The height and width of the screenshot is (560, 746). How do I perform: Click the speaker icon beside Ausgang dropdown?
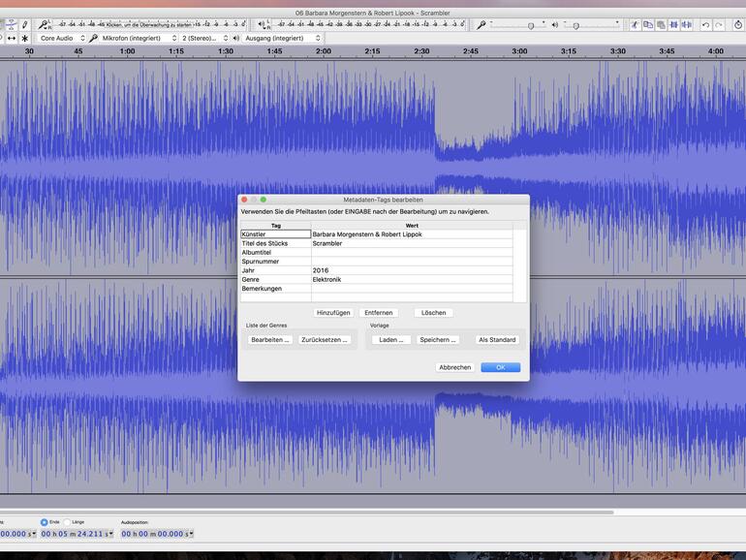pos(236,38)
